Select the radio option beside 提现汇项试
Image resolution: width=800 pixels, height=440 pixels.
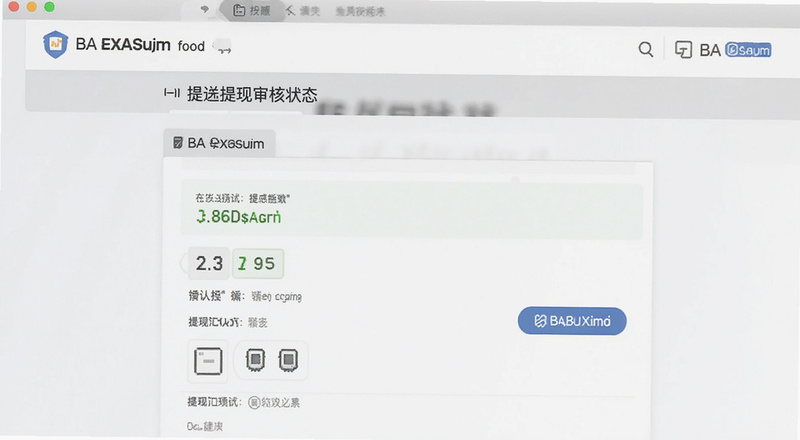(x=254, y=403)
